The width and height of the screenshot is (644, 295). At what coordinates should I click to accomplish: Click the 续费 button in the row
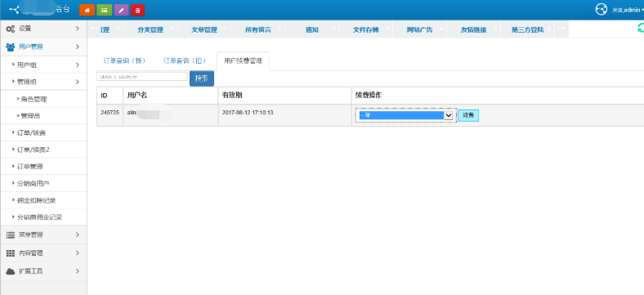[468, 116]
